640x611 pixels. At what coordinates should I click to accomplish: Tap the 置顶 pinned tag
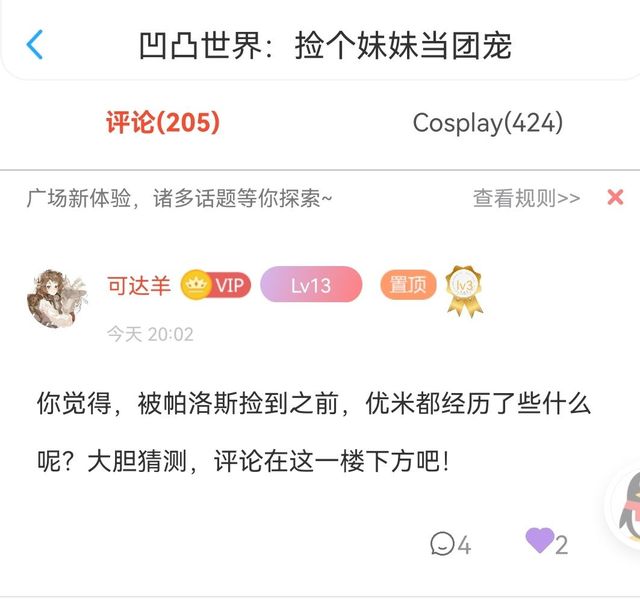(x=408, y=284)
